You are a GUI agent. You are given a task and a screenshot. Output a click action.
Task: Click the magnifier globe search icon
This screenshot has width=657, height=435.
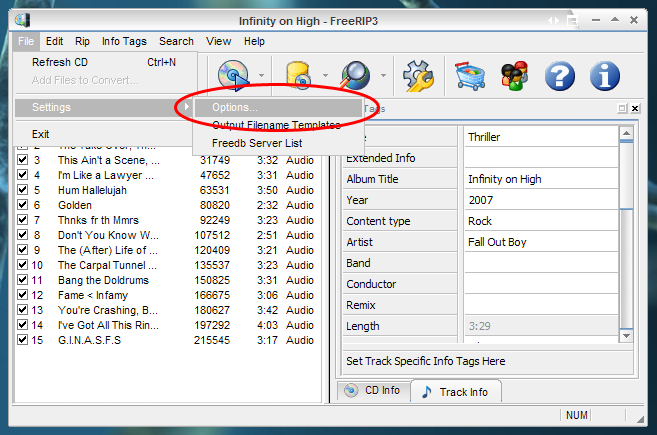tap(355, 75)
